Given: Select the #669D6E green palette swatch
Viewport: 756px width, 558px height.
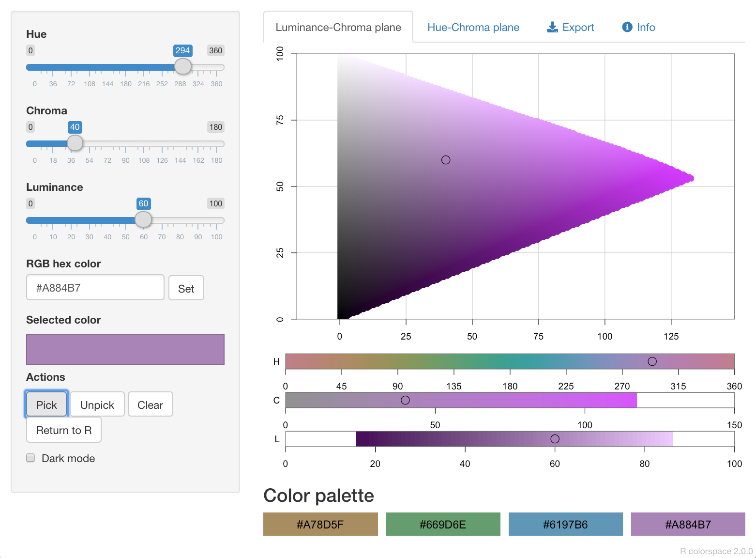Looking at the screenshot, I should point(443,524).
